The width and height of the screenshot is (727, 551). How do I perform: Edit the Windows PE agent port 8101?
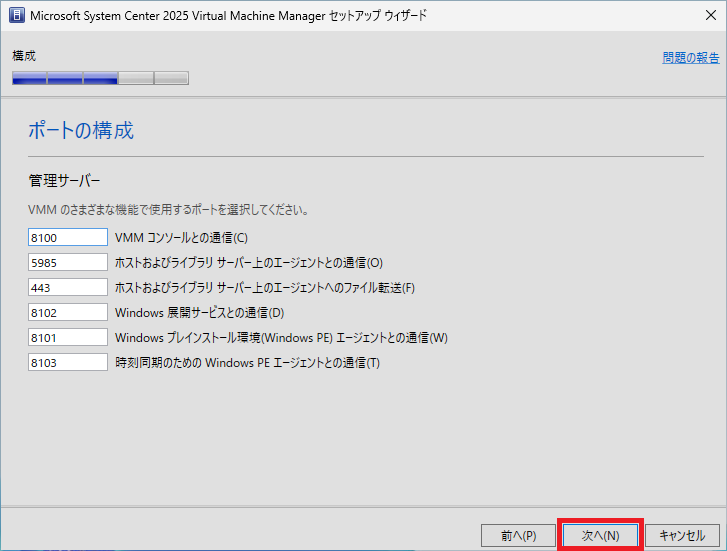coord(68,338)
